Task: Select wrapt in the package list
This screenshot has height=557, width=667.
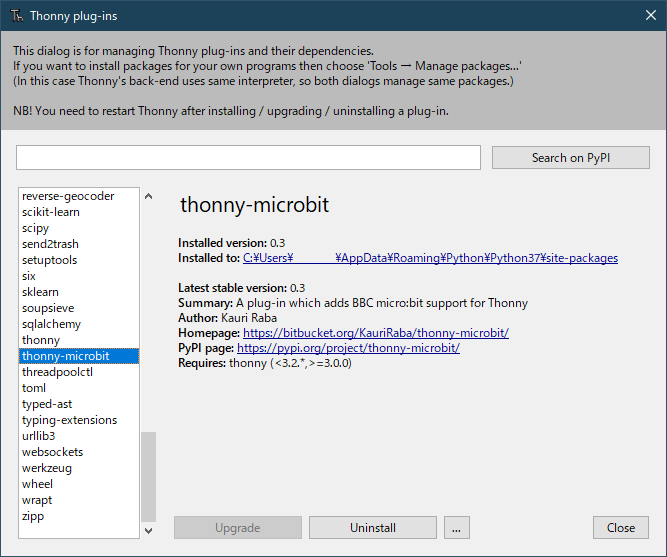Action: [x=79, y=500]
